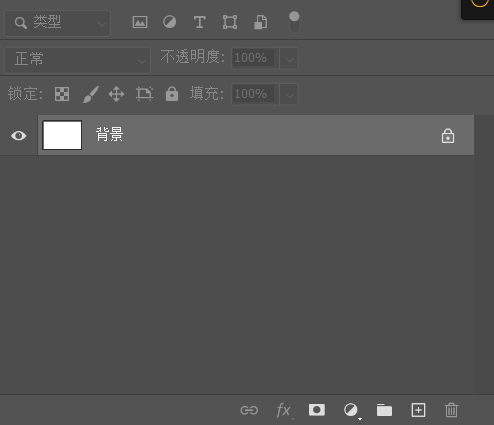494x425 pixels.
Task: Open the 不透明度 opacity slider arrow
Action: (x=289, y=59)
